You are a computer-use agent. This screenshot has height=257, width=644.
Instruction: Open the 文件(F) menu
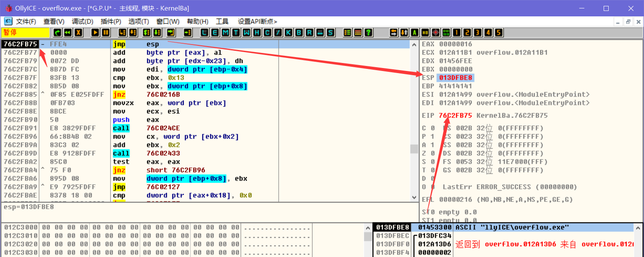[x=26, y=21]
